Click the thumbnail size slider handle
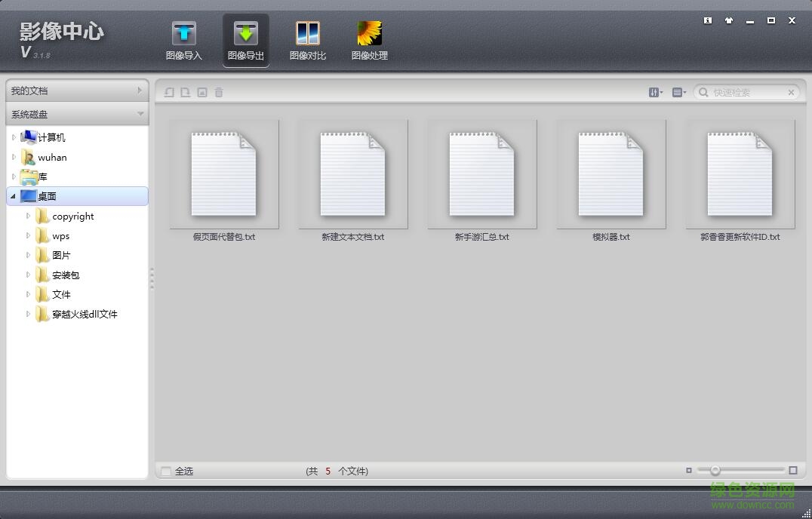 click(715, 471)
